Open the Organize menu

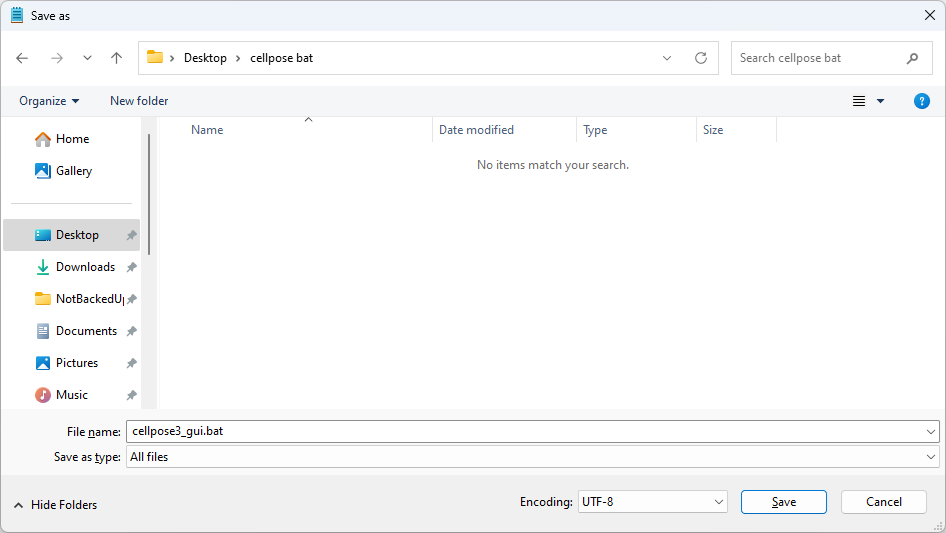[x=49, y=101]
